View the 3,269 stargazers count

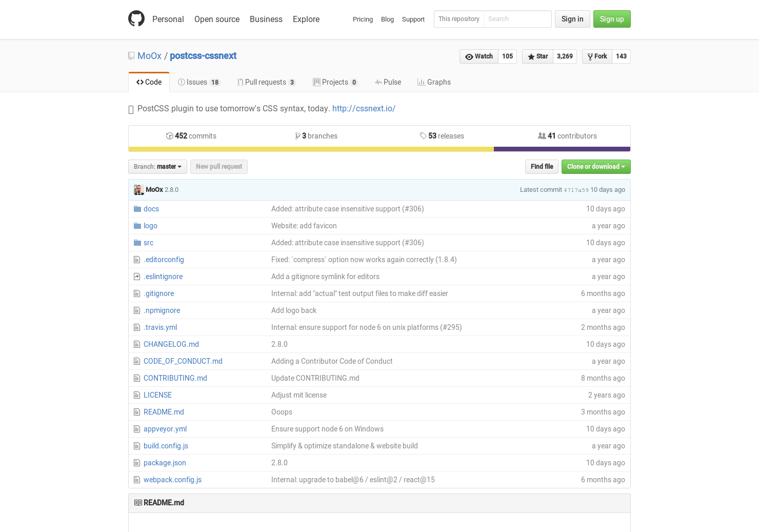pyautogui.click(x=565, y=56)
